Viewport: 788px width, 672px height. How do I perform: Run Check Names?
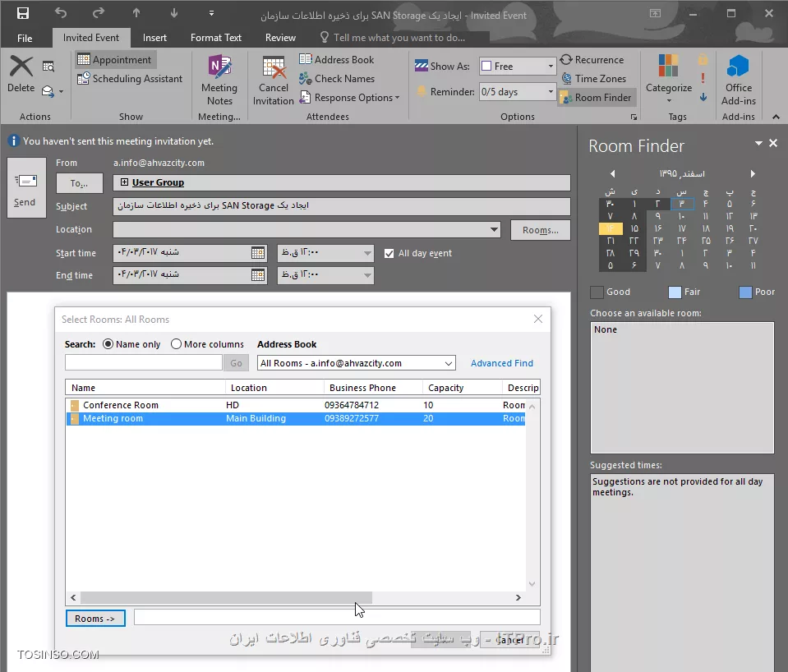tap(337, 79)
